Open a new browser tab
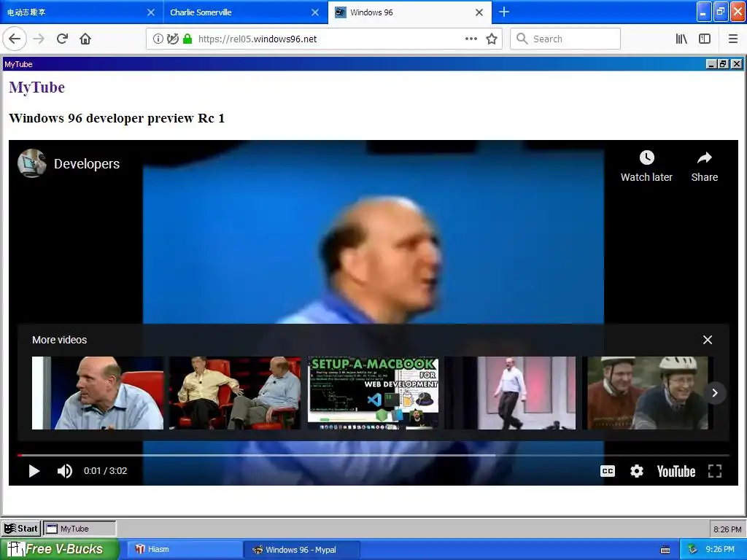Image resolution: width=747 pixels, height=560 pixels. tap(503, 12)
